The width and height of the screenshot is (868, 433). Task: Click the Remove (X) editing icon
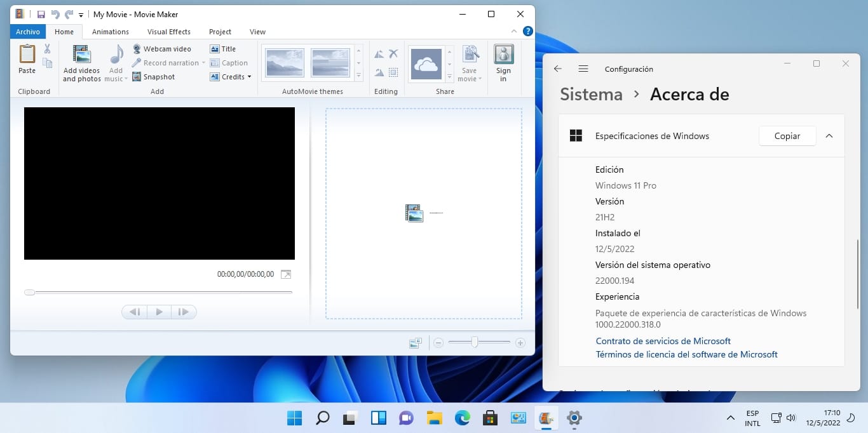(x=393, y=54)
